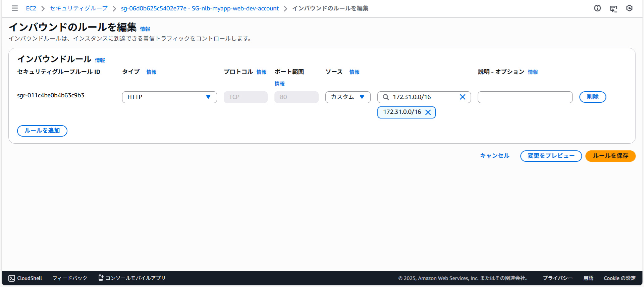Click the info circle icon in header
Viewport: 644px width, 287px height.
pos(597,8)
